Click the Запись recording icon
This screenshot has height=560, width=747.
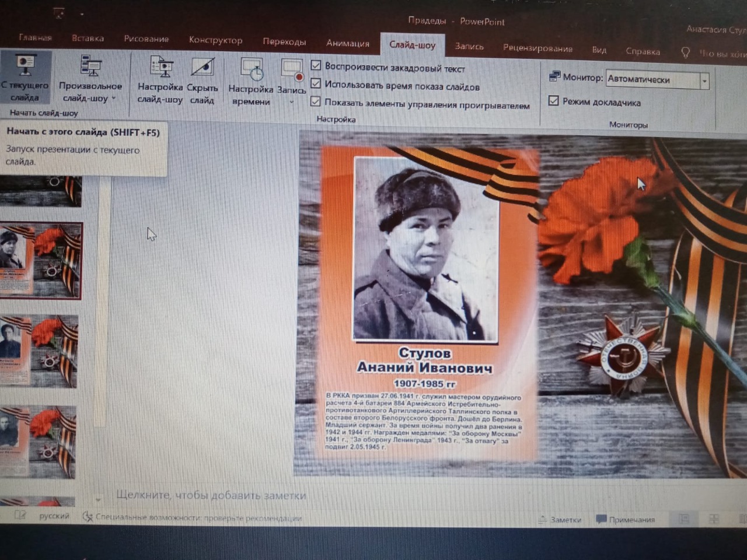(291, 70)
